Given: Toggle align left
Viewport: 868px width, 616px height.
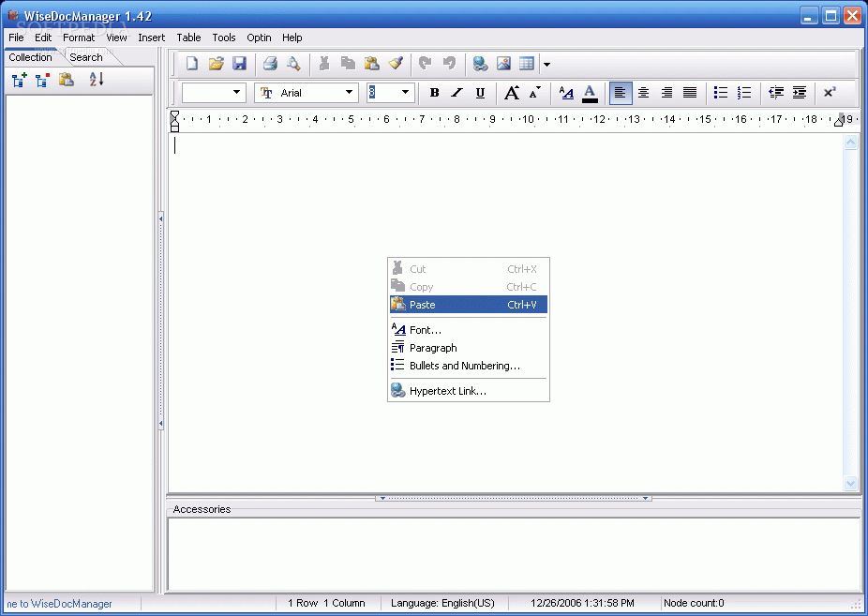Looking at the screenshot, I should [x=620, y=93].
